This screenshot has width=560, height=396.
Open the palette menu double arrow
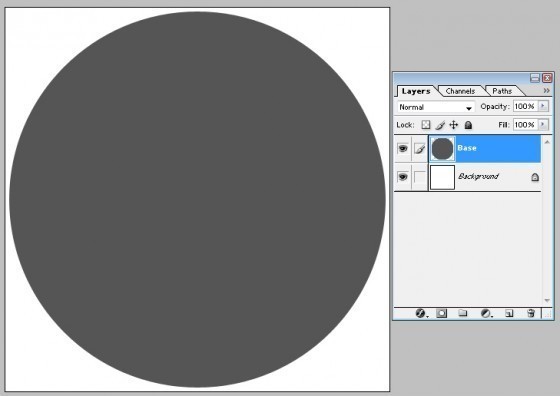click(546, 91)
